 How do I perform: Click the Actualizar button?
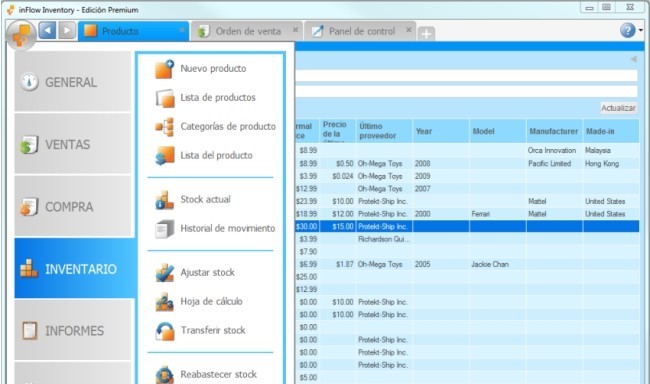tap(618, 108)
